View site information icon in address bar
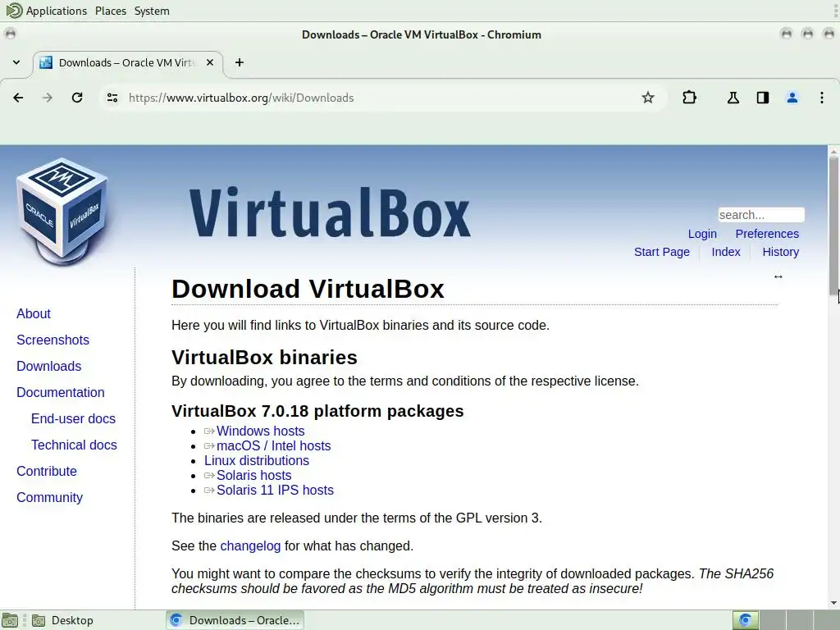Image resolution: width=840 pixels, height=630 pixels. 112,98
